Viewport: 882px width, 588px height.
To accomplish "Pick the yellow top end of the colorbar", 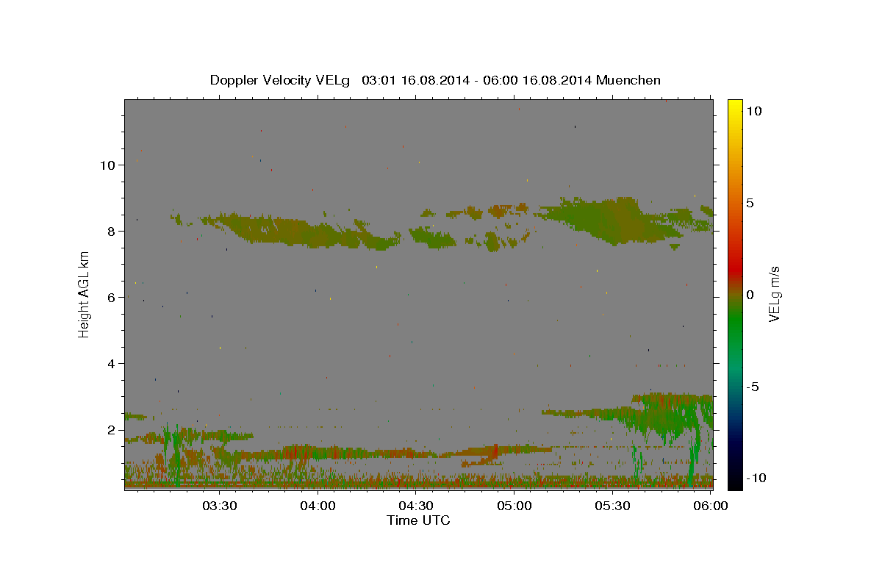I will 734,104.
